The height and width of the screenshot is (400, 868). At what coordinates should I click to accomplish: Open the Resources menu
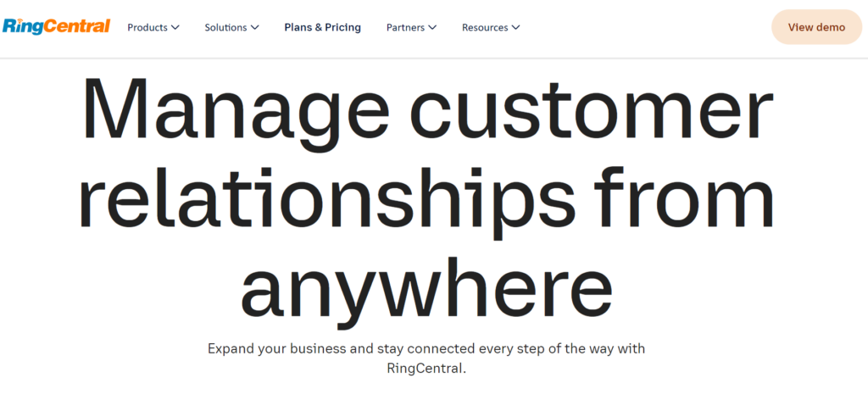(485, 27)
